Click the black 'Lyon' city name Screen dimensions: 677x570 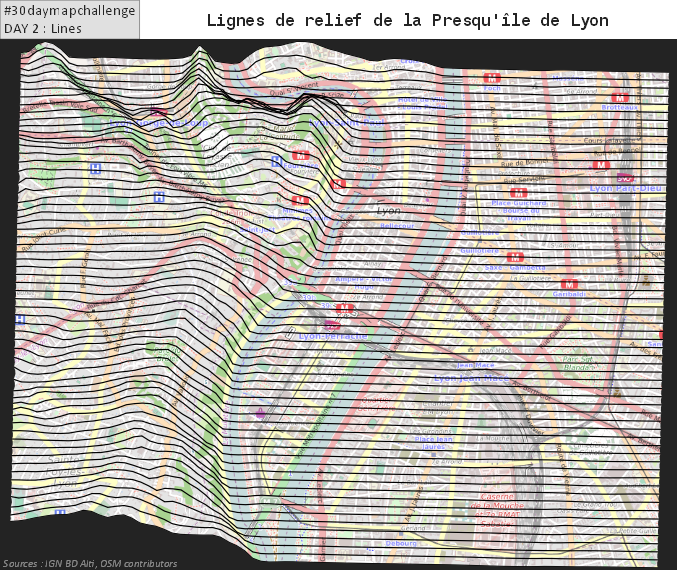pyautogui.click(x=388, y=211)
